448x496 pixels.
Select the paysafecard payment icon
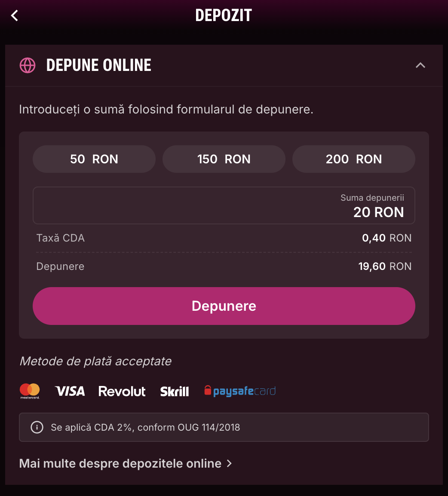[239, 391]
